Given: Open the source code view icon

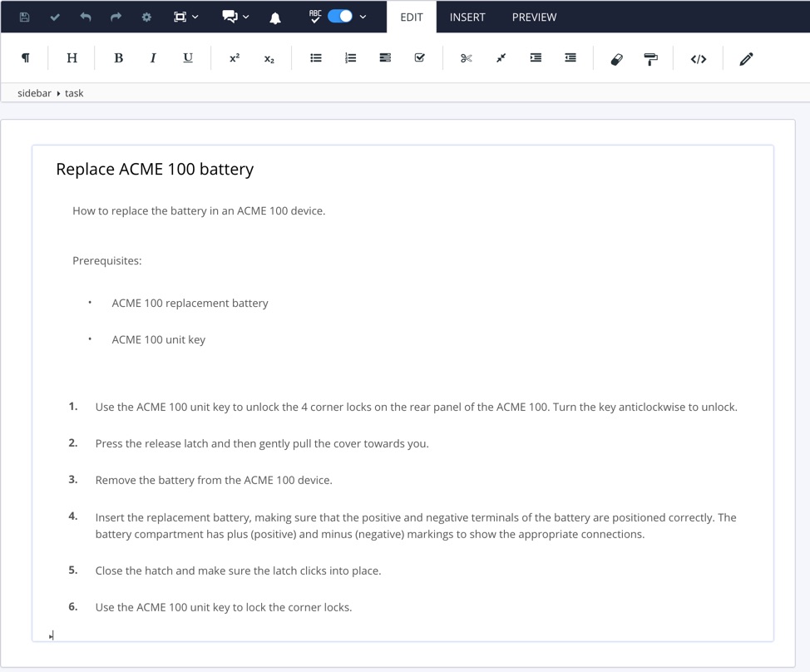Looking at the screenshot, I should click(699, 58).
